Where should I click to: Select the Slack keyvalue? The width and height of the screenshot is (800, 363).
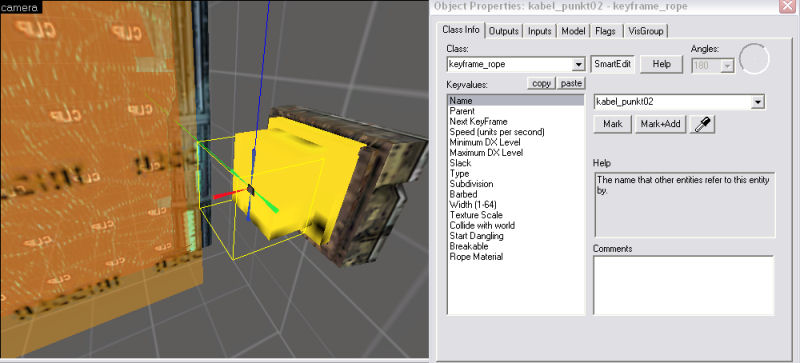click(x=515, y=163)
